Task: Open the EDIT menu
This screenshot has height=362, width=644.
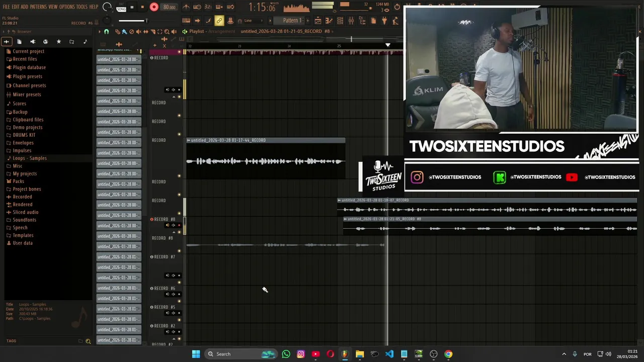Action: 15,7
